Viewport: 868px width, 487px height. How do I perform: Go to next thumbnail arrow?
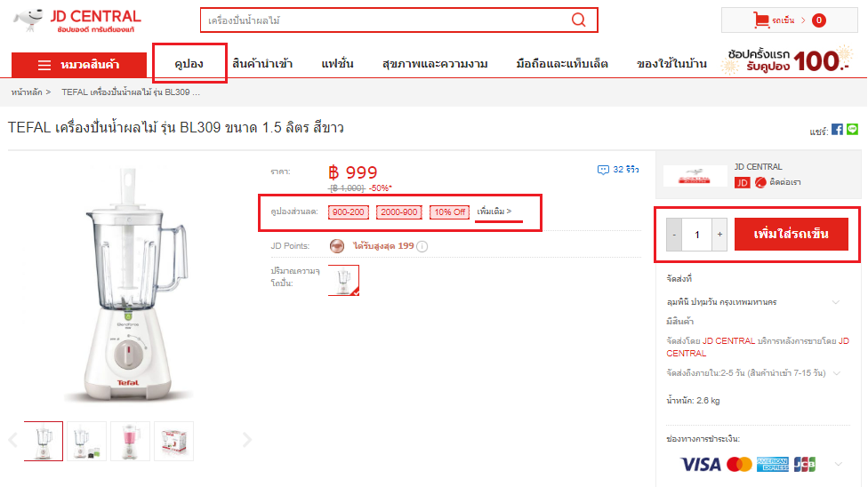[x=247, y=441]
